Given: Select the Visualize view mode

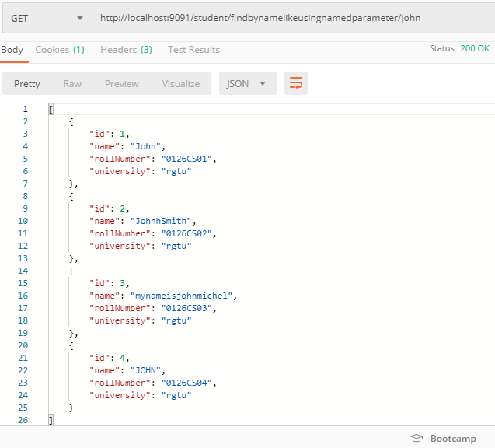Looking at the screenshot, I should point(180,84).
